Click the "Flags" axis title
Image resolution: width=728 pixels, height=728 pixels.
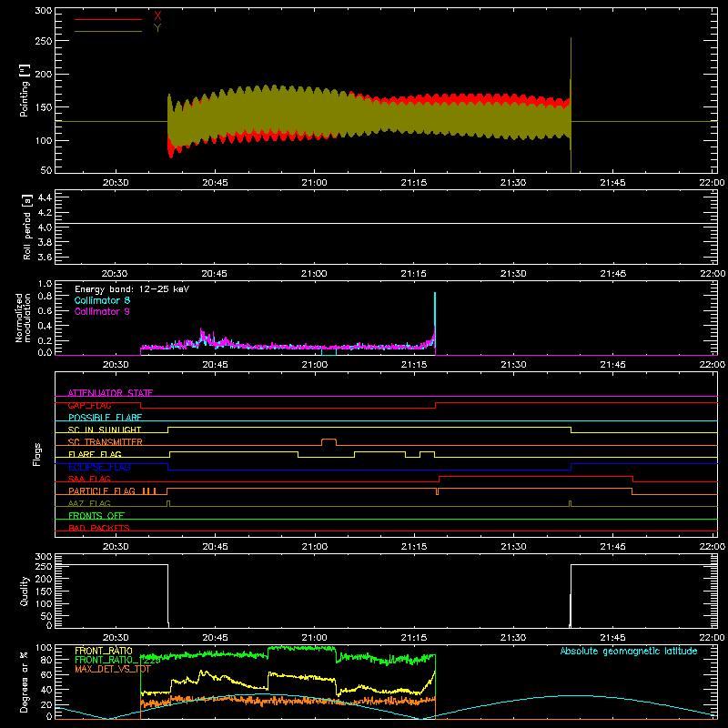tap(36, 454)
